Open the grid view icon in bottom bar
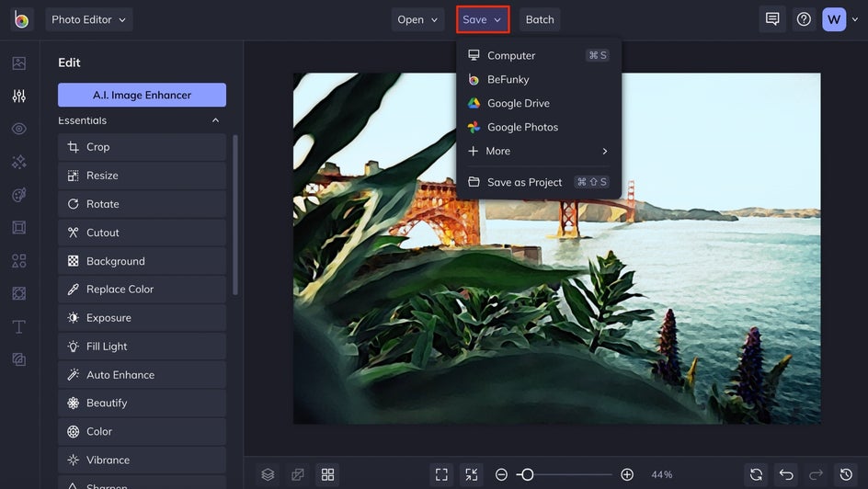This screenshot has height=489, width=868. pos(327,474)
